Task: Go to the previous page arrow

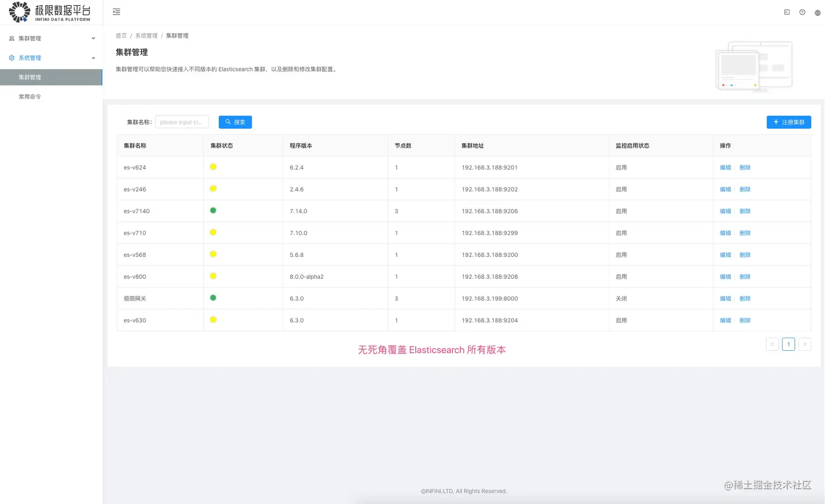Action: 773,344
